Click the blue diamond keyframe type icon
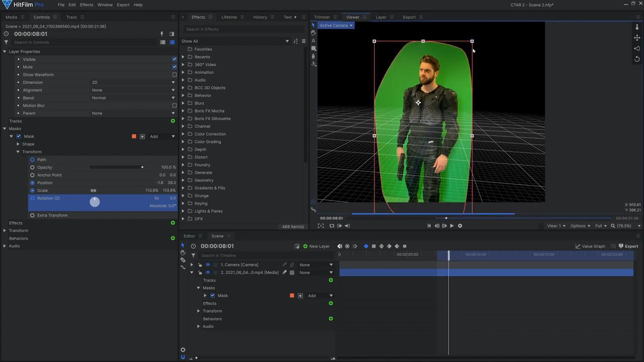Image resolution: width=644 pixels, height=362 pixels. [366, 246]
